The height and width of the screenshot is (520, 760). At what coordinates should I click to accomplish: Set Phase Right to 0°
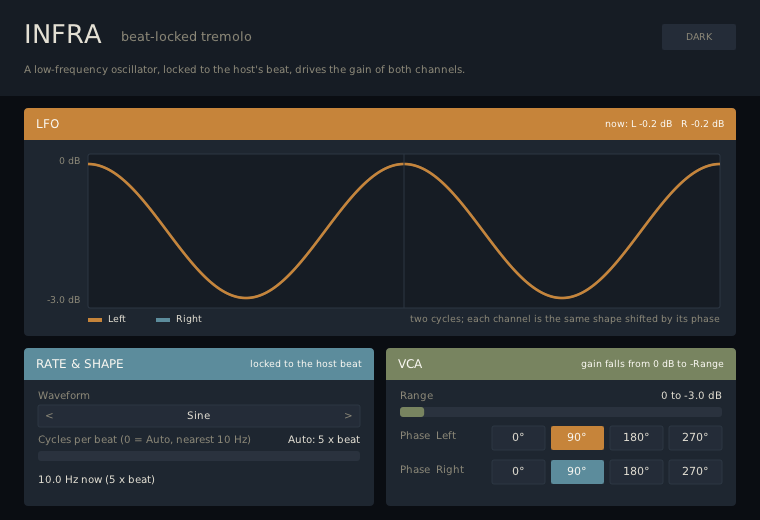click(518, 472)
